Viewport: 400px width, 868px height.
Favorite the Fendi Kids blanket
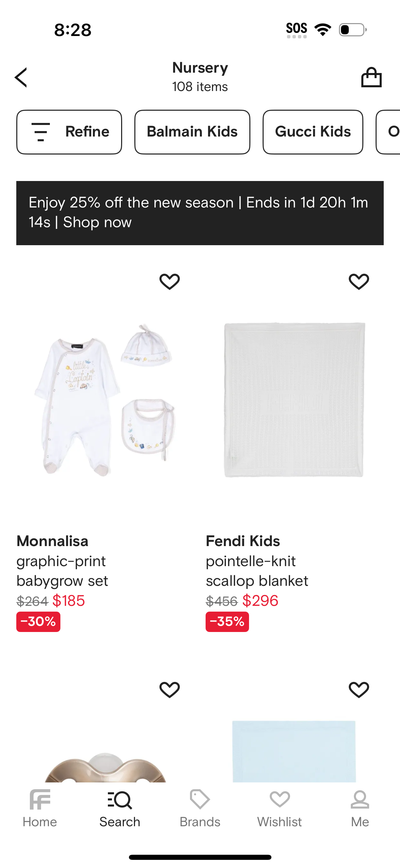[359, 281]
